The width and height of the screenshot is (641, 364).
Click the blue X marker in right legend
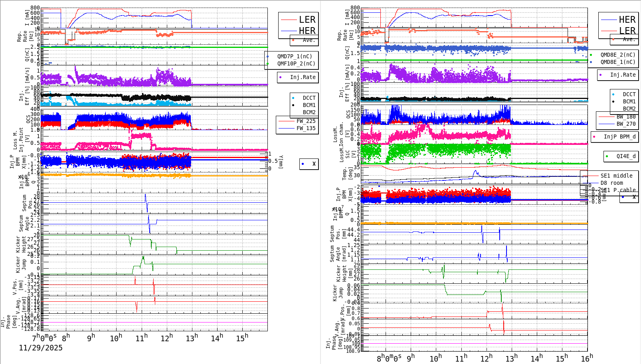(622, 198)
